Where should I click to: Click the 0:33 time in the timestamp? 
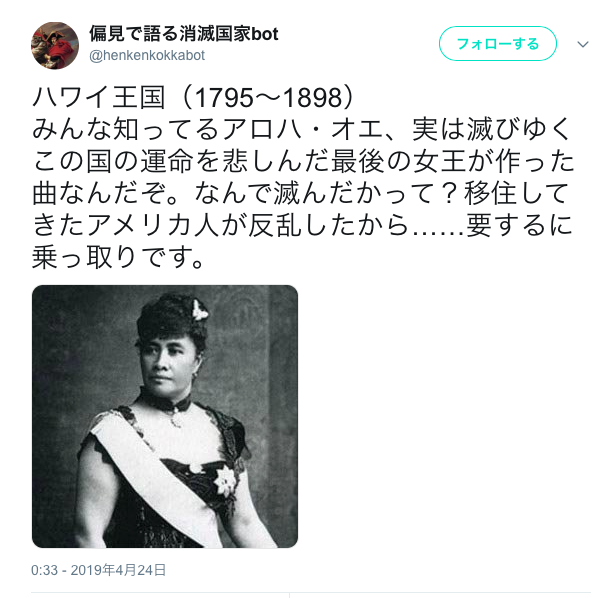tap(44, 570)
